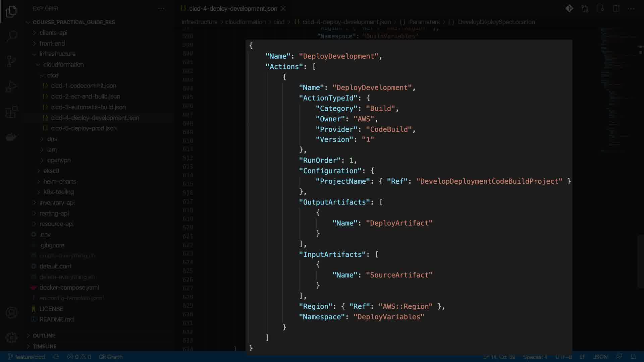Open the Manage gear icon
The width and height of the screenshot is (644, 362).
pyautogui.click(x=11, y=337)
